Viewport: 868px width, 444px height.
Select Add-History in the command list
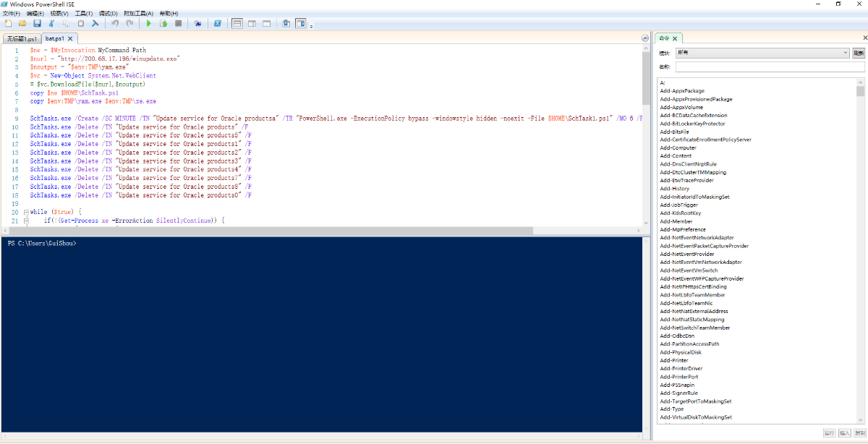pyautogui.click(x=674, y=189)
